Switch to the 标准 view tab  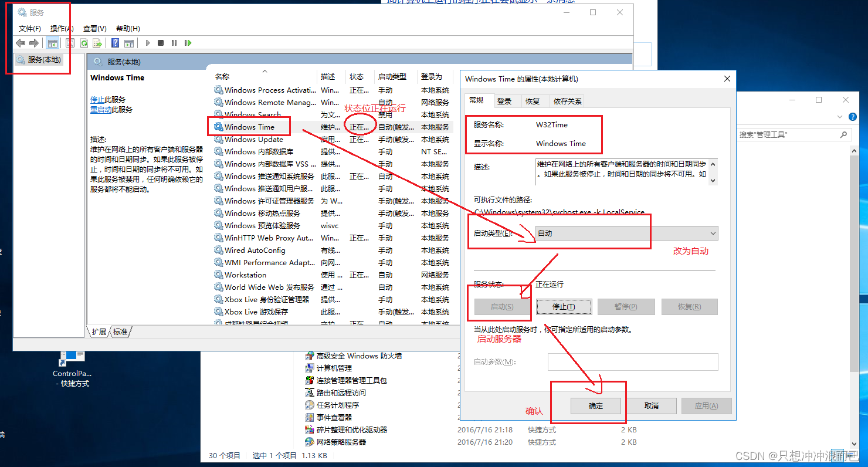tap(120, 332)
